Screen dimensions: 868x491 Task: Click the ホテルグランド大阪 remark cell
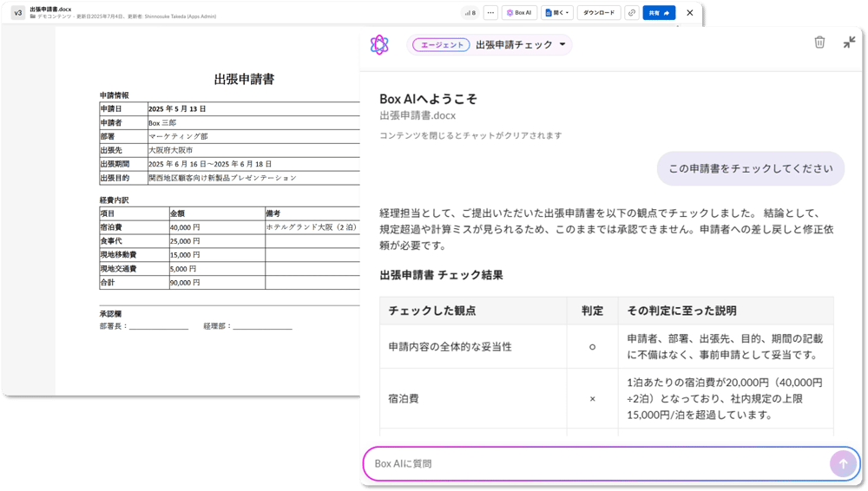312,227
